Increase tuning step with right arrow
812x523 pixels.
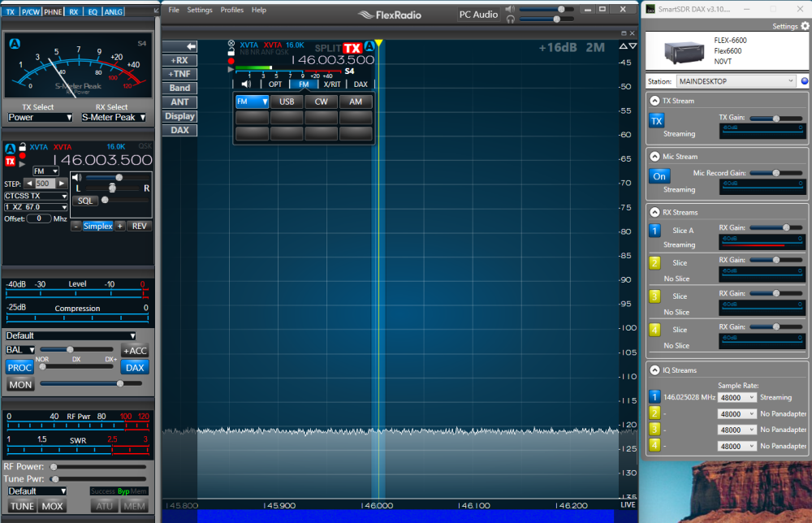(x=62, y=184)
